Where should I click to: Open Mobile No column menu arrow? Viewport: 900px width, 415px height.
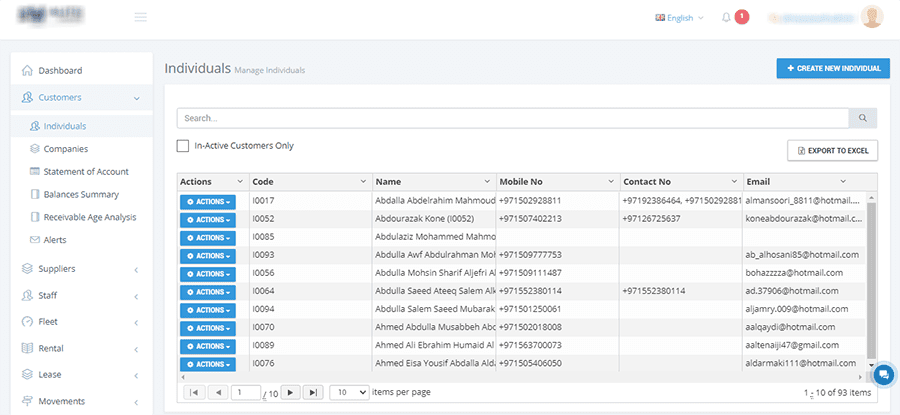(x=611, y=181)
